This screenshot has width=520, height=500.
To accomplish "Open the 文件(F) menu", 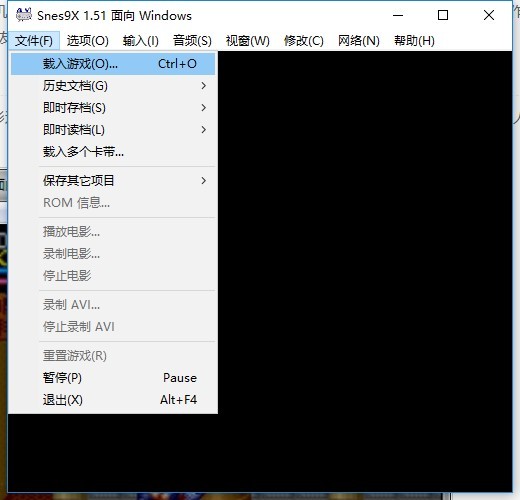I will pyautogui.click(x=34, y=41).
